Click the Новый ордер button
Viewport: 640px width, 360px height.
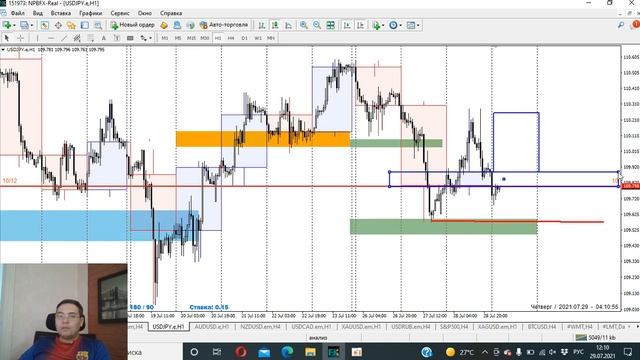tap(133, 25)
